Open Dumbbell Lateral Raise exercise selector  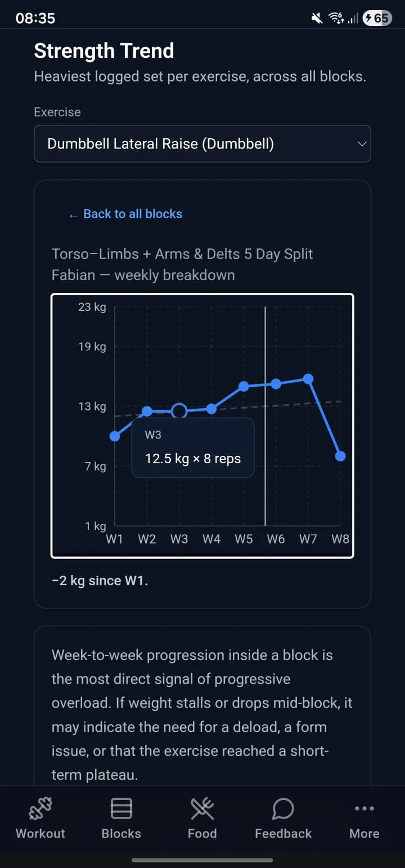click(202, 143)
